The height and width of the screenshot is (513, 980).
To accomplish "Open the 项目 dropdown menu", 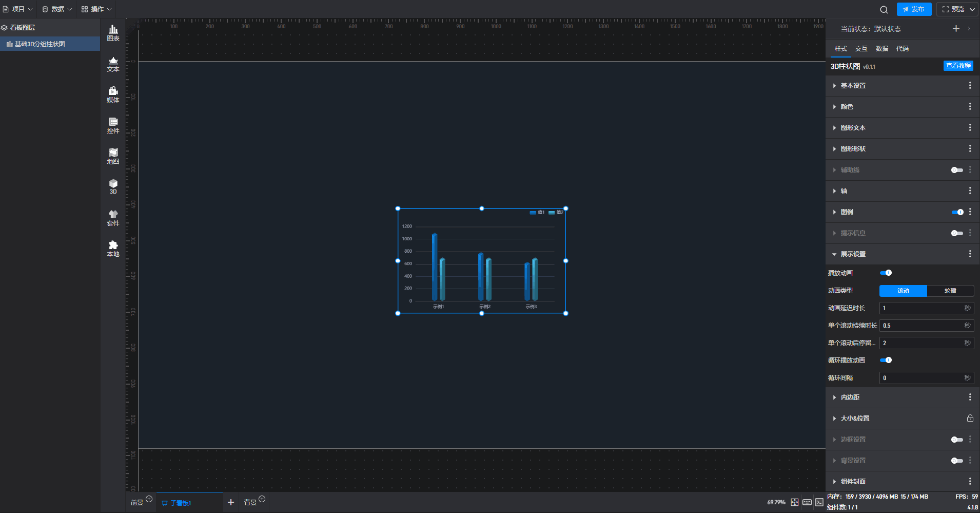I will tap(18, 9).
